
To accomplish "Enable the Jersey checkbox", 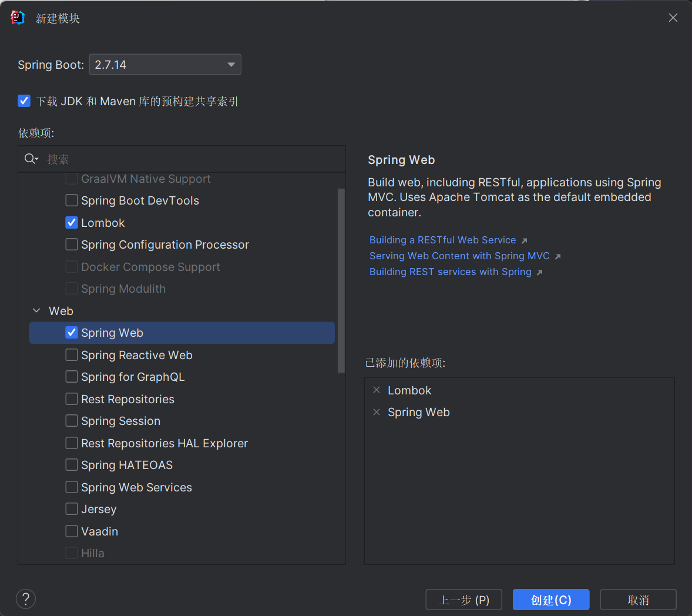I will 72,508.
